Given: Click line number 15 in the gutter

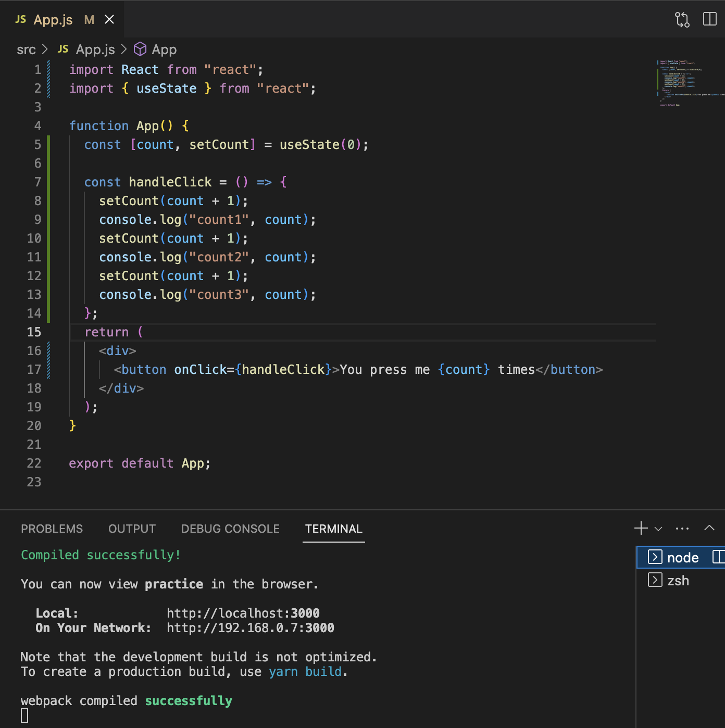Looking at the screenshot, I should click(x=34, y=332).
